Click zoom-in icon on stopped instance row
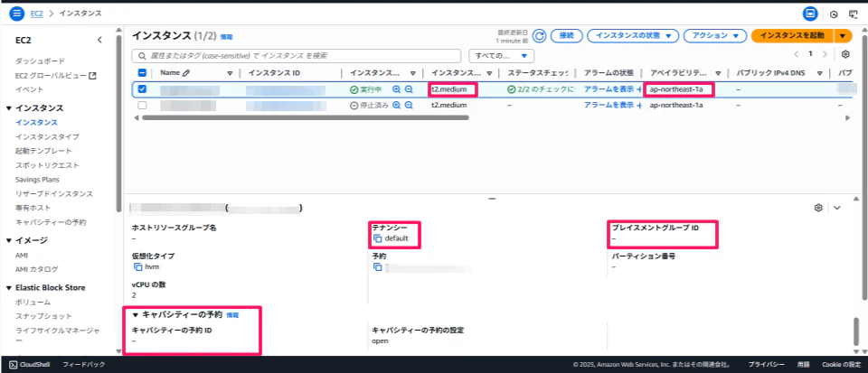The width and height of the screenshot is (868, 373). tap(396, 105)
